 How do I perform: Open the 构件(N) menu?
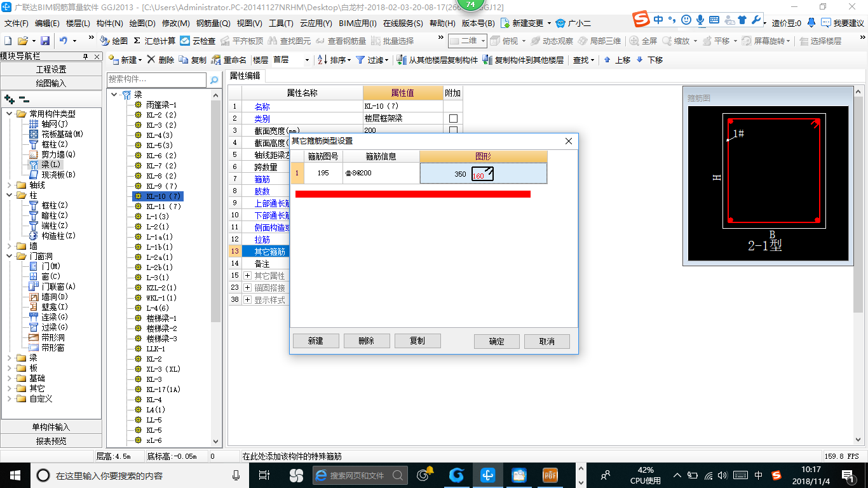click(109, 23)
